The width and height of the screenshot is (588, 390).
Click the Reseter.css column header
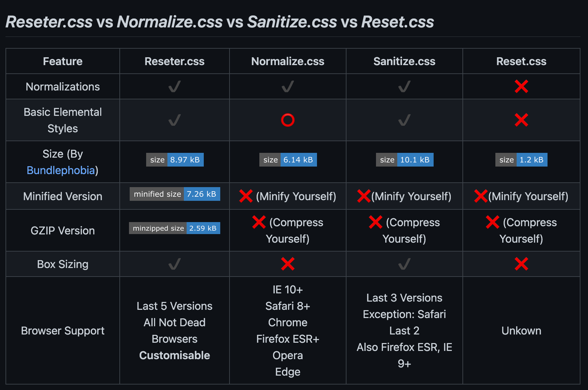(174, 61)
